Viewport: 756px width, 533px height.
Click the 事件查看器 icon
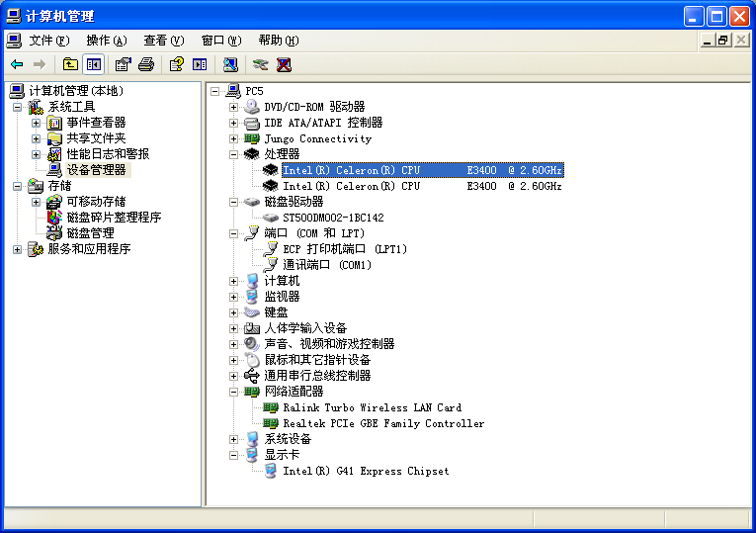point(54,123)
